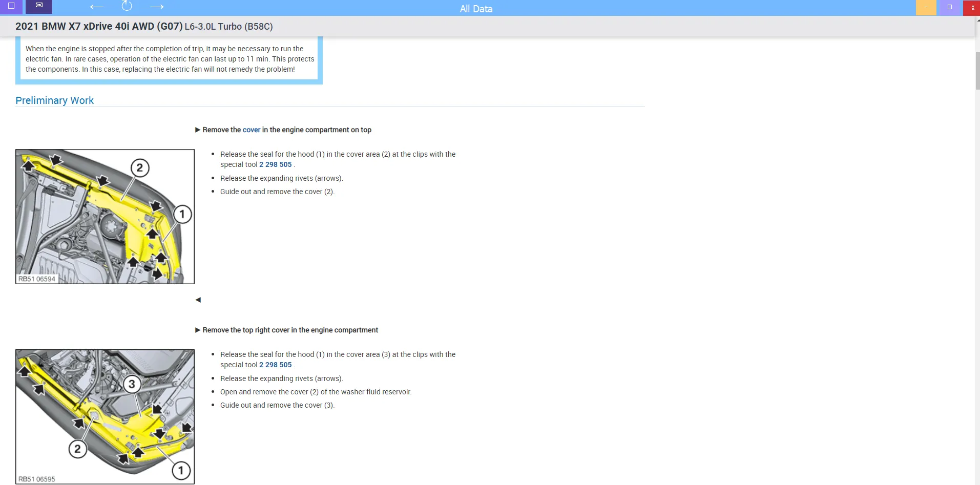Click the purple square window icon
This screenshot has height=485, width=980.
(11, 6)
